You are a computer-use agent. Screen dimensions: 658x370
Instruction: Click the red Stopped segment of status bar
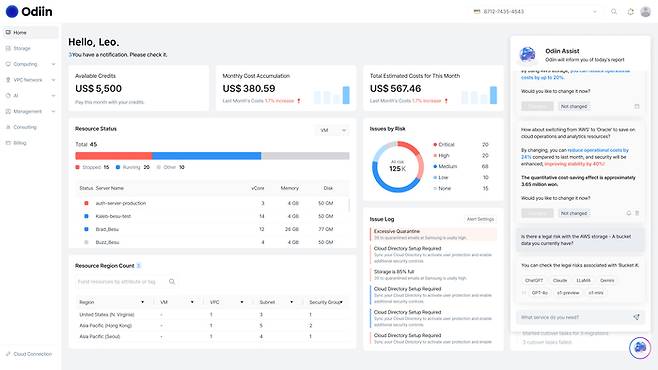tap(114, 156)
